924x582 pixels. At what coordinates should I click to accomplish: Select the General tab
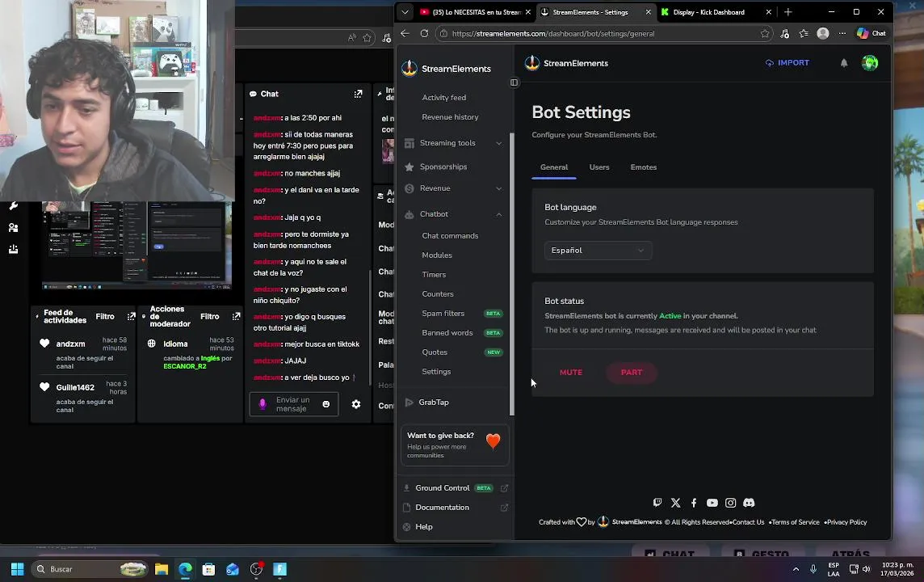554,167
